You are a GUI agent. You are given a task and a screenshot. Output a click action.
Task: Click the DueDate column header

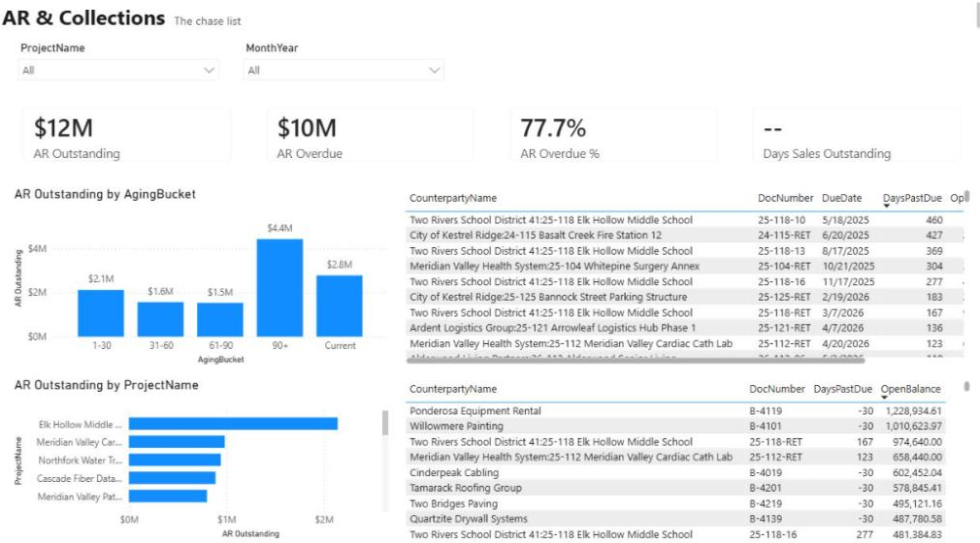click(841, 198)
